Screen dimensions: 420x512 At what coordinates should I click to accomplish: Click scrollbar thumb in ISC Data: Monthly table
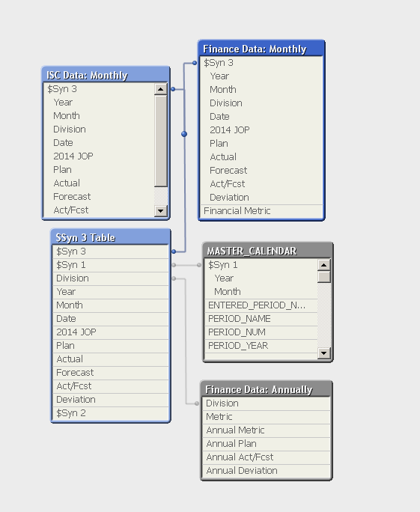160,141
